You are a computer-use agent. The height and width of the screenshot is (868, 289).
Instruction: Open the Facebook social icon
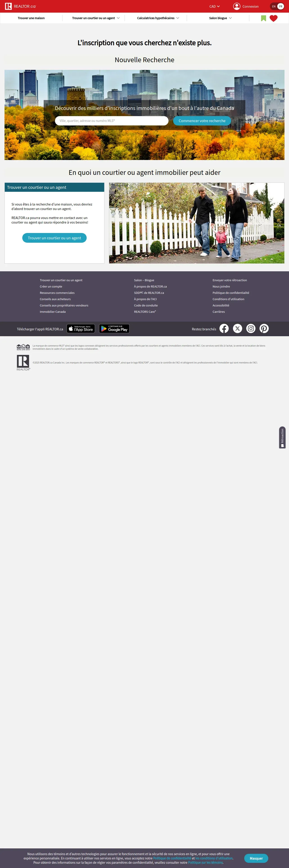pyautogui.click(x=224, y=329)
